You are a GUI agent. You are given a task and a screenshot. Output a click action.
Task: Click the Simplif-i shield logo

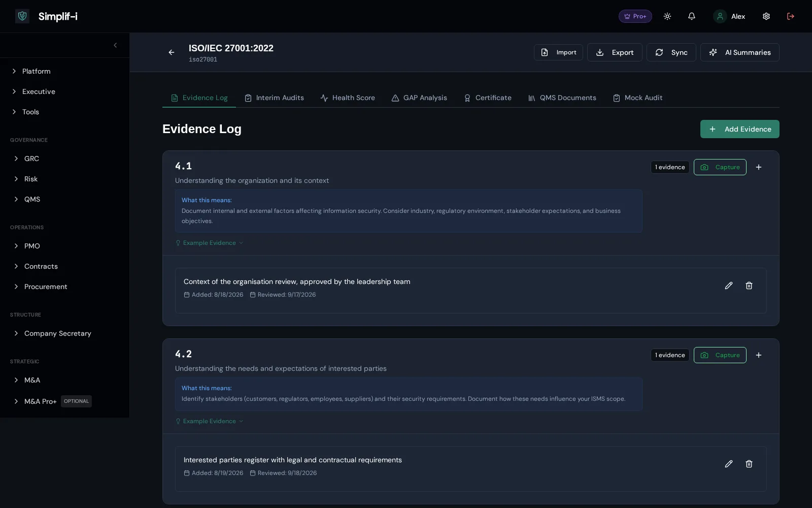point(22,16)
